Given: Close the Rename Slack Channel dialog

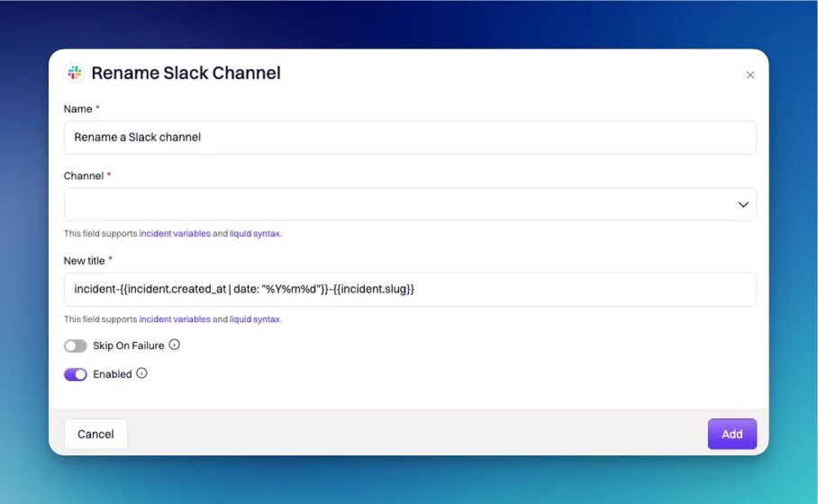Looking at the screenshot, I should (x=750, y=75).
